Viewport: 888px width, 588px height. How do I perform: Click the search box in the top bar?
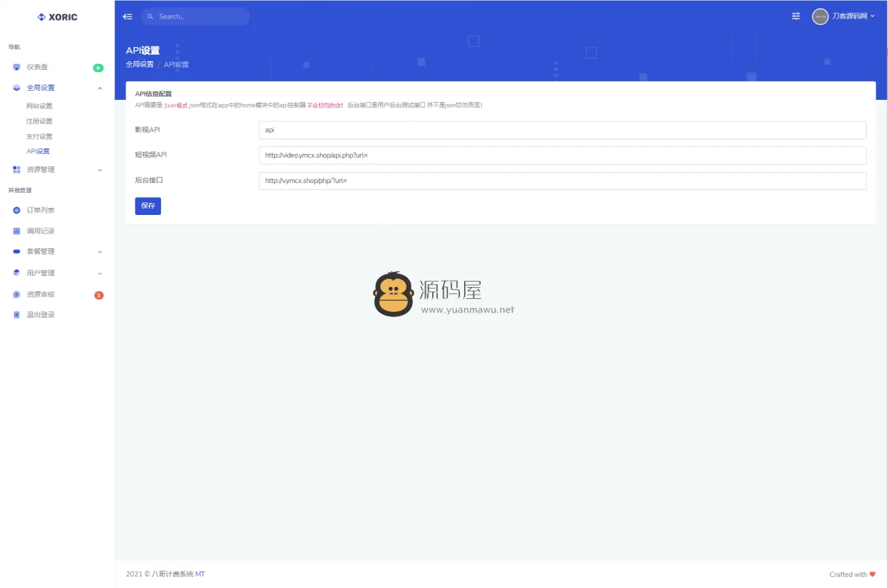[195, 16]
